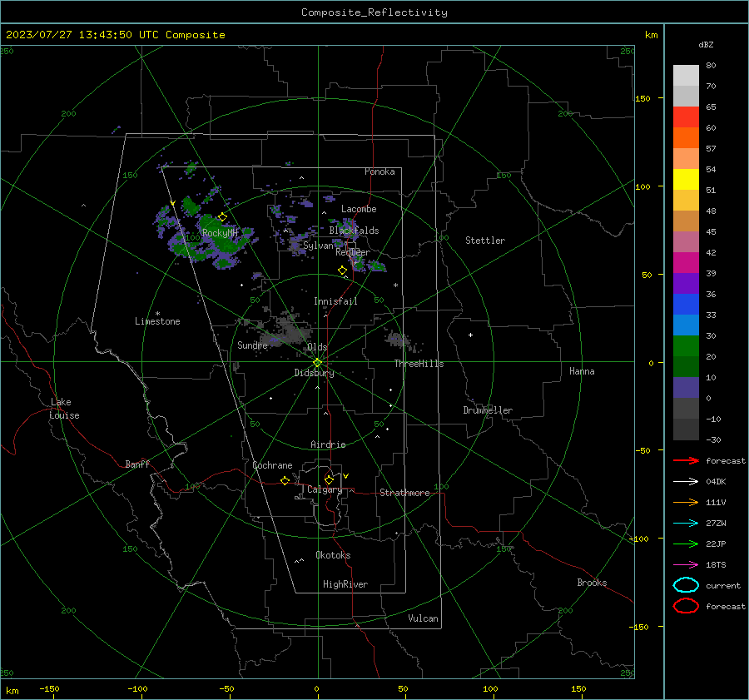
Task: Select the Stettler town label
Action: point(485,241)
